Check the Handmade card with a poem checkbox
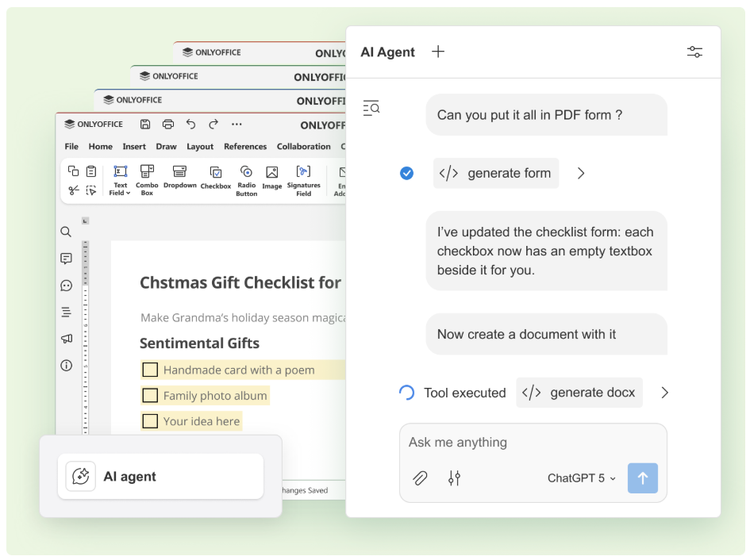 coord(150,369)
